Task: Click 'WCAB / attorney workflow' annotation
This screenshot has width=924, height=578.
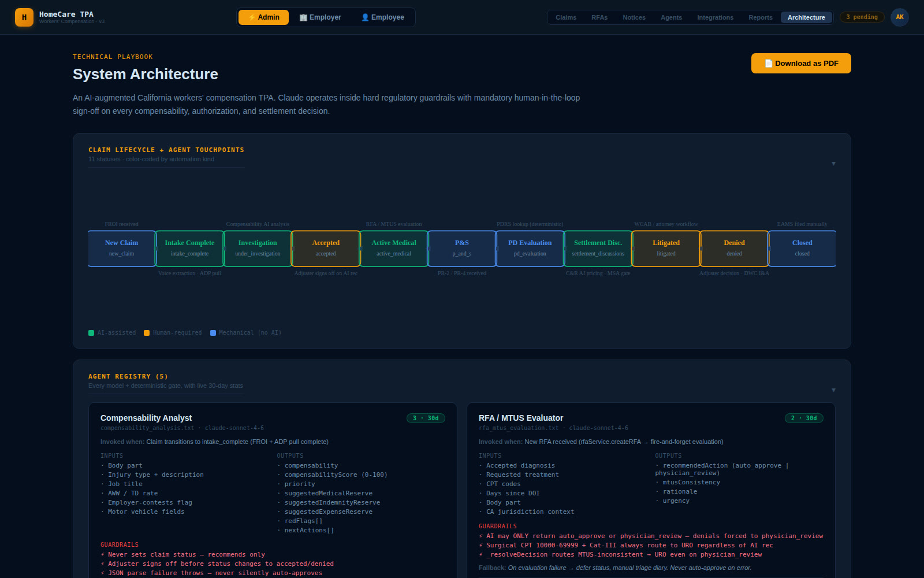Action: click(666, 224)
